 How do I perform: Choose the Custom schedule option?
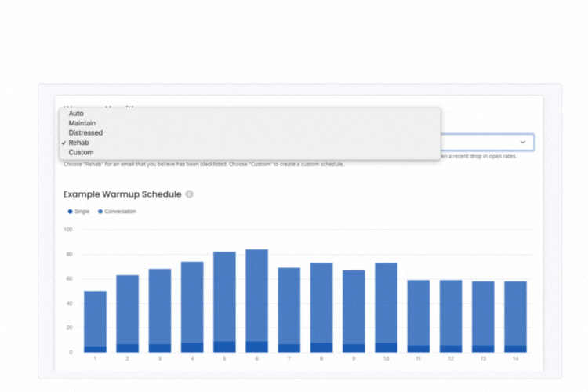coord(250,152)
